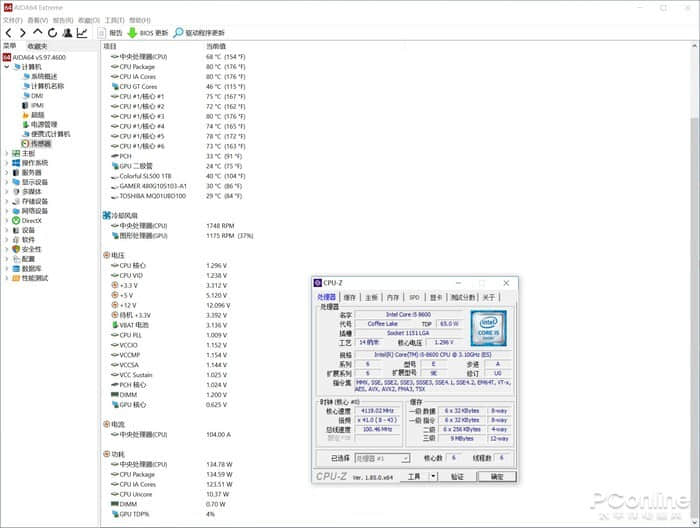Image resolution: width=700 pixels, height=528 pixels.
Task: Select the CPU Package temperature row
Action: pos(178,67)
